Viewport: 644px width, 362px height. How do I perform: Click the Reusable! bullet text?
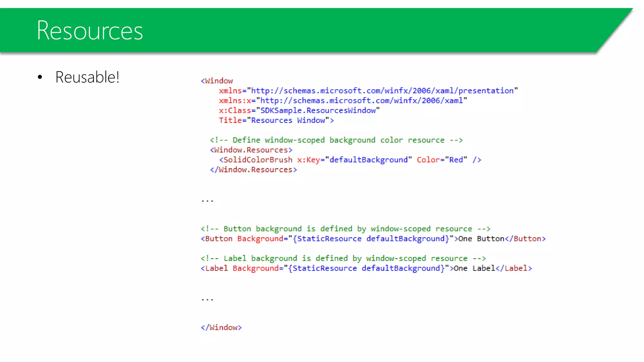point(87,77)
